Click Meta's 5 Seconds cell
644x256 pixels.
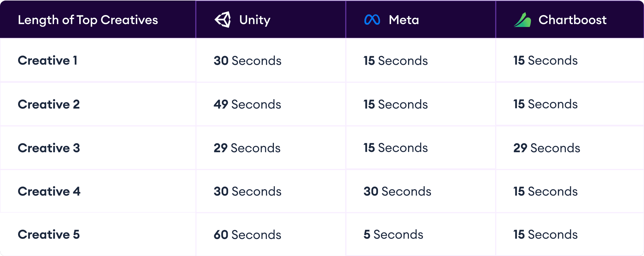(x=393, y=234)
